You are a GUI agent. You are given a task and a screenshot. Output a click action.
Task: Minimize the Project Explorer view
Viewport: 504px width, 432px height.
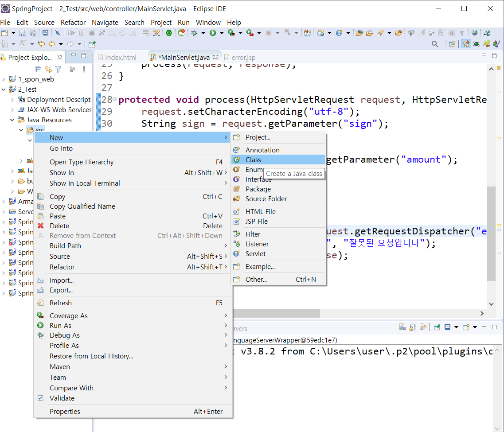(74, 55)
